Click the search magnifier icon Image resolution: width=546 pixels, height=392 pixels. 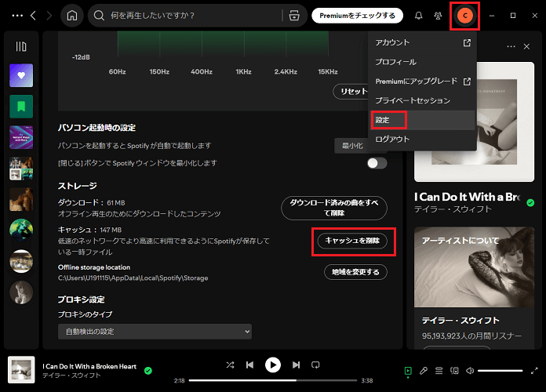pos(99,16)
